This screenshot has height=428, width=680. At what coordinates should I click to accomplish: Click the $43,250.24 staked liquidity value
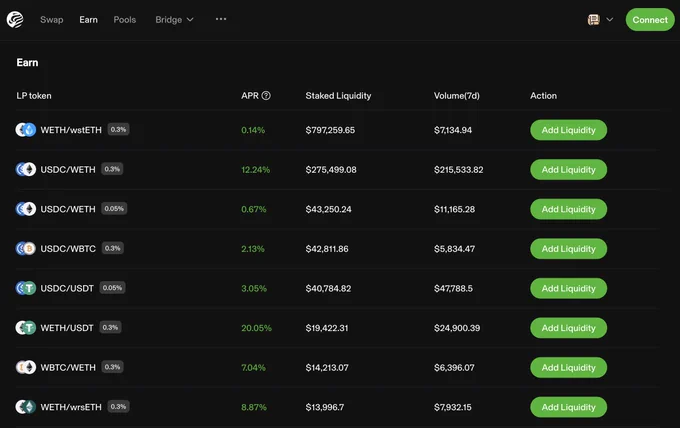coord(328,209)
